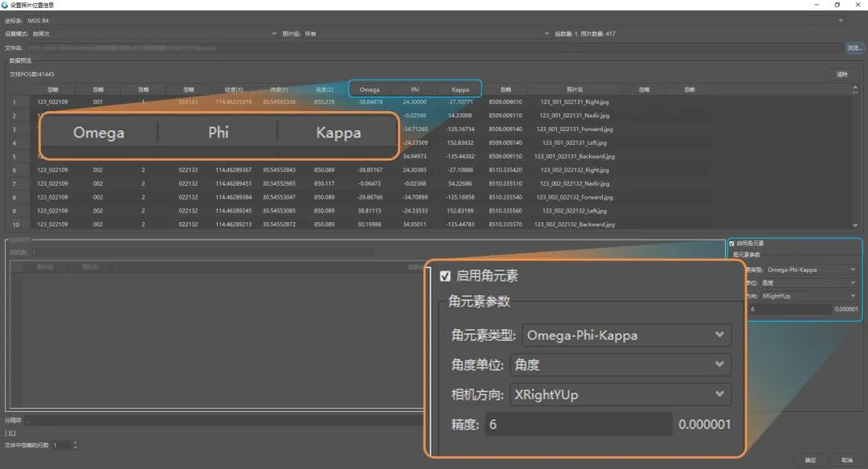Click cell 123_002_022132_Forward.jpg
The width and height of the screenshot is (868, 469).
[575, 197]
